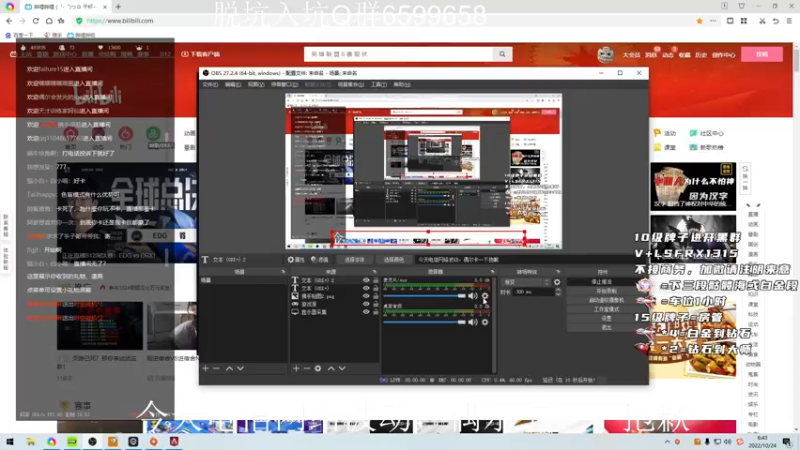The image size is (800, 450).
Task: Open Filters (滤镜) in source toolbar
Action: tap(319, 260)
